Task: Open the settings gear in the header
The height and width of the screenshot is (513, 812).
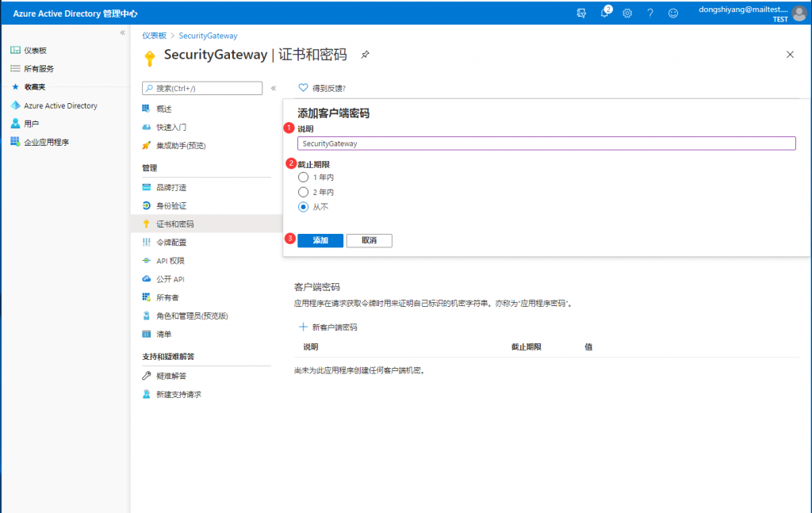Action: 627,13
